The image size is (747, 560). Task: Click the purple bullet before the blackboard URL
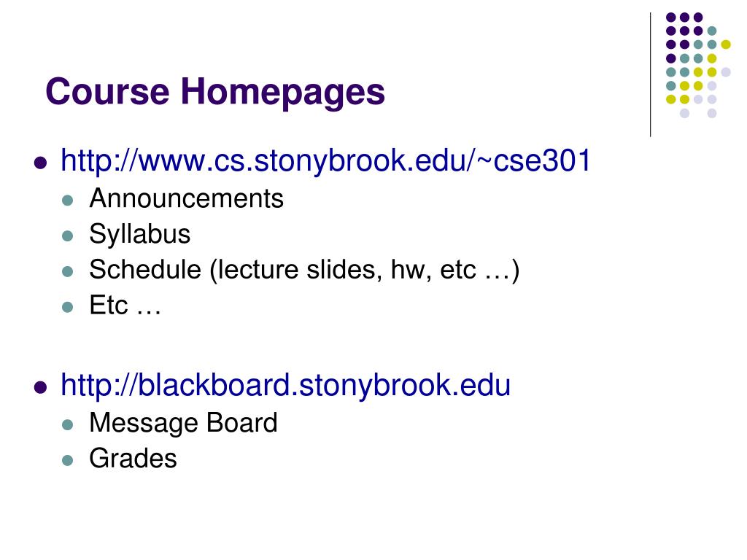[41, 388]
